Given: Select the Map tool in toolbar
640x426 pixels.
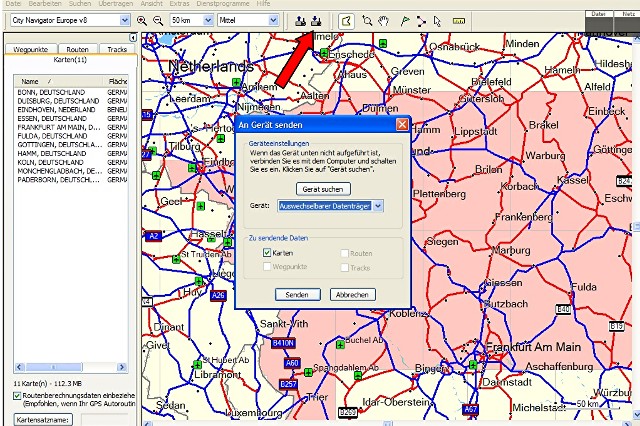Looking at the screenshot, I should coord(346,21).
